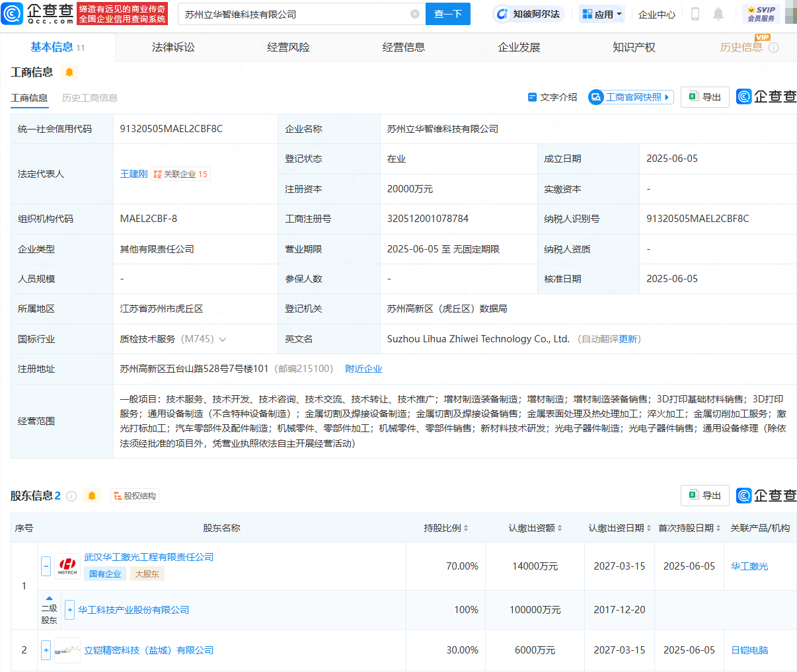Open 附近企业 link
Viewport: 797px width, 672px height.
363,369
